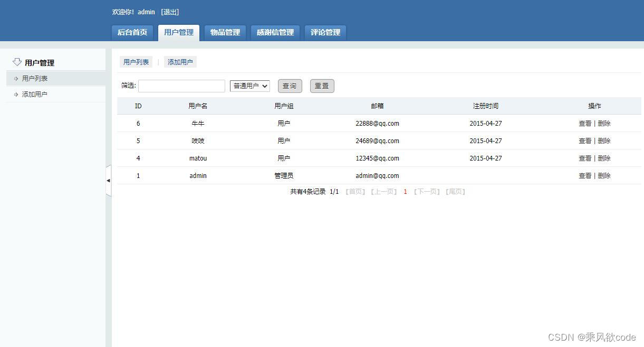Click the email 22888@qq.com
This screenshot has width=644, height=347.
[377, 124]
